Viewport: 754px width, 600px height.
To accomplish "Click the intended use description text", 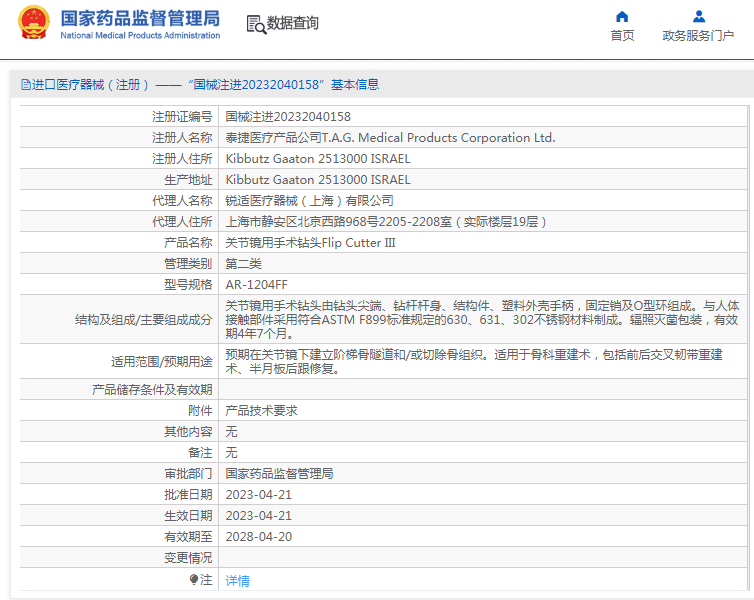I will [x=474, y=362].
